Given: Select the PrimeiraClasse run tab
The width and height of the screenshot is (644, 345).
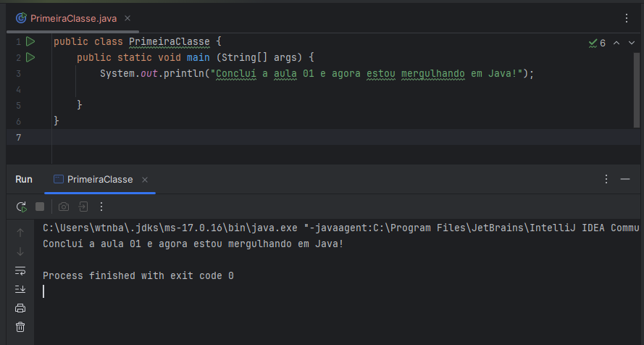Looking at the screenshot, I should pyautogui.click(x=99, y=180).
